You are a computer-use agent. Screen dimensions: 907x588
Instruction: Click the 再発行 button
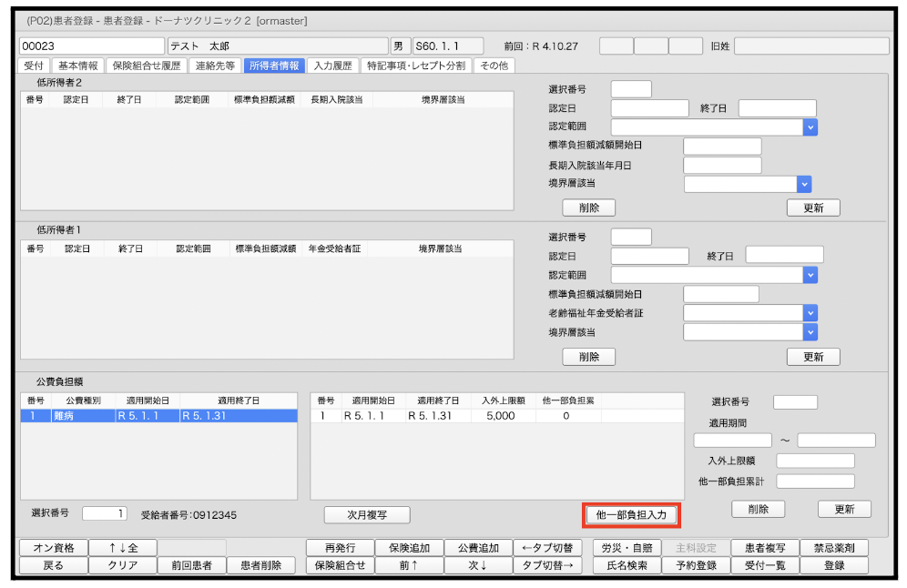point(341,548)
